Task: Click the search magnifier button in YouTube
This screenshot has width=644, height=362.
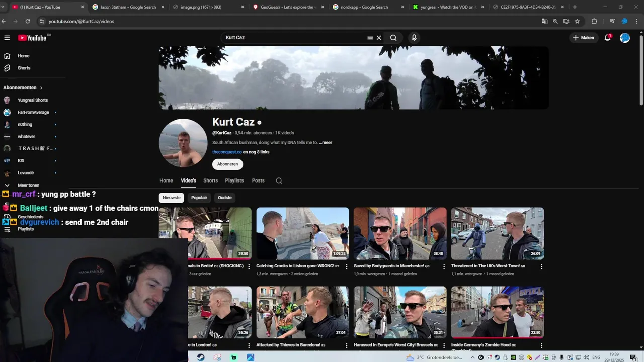Action: (x=393, y=38)
